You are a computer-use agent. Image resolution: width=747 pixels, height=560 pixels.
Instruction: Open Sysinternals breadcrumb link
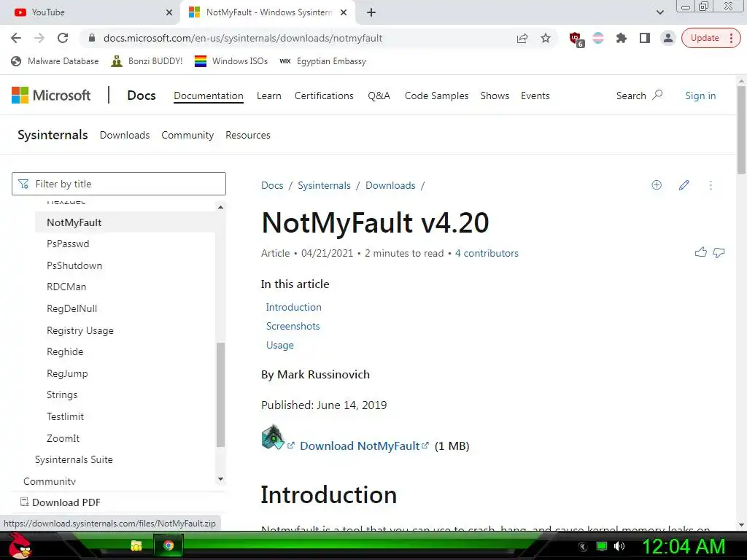point(324,186)
